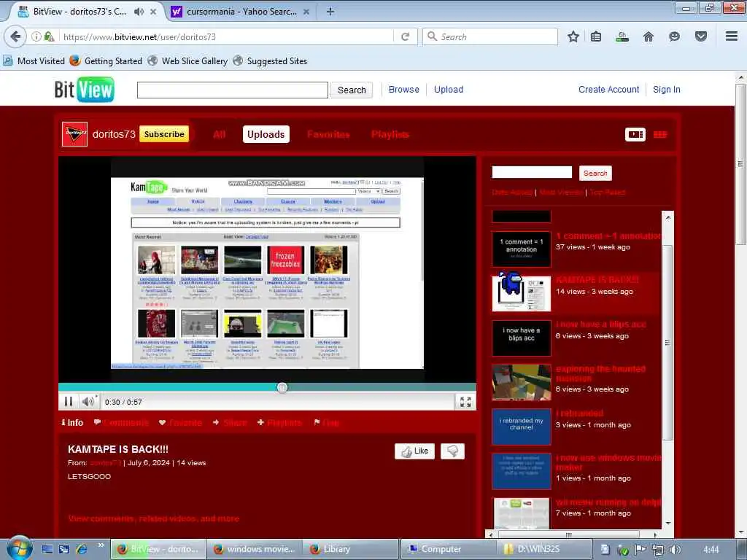Image resolution: width=747 pixels, height=560 pixels.
Task: Open Getting Started bookmark
Action: coord(106,61)
